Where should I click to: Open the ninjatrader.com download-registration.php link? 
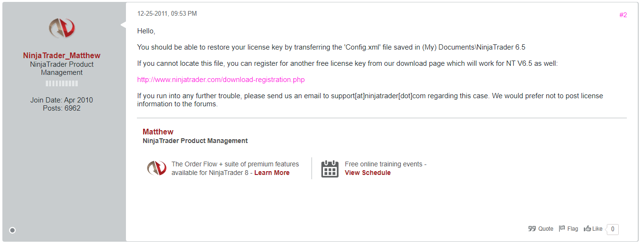point(221,80)
